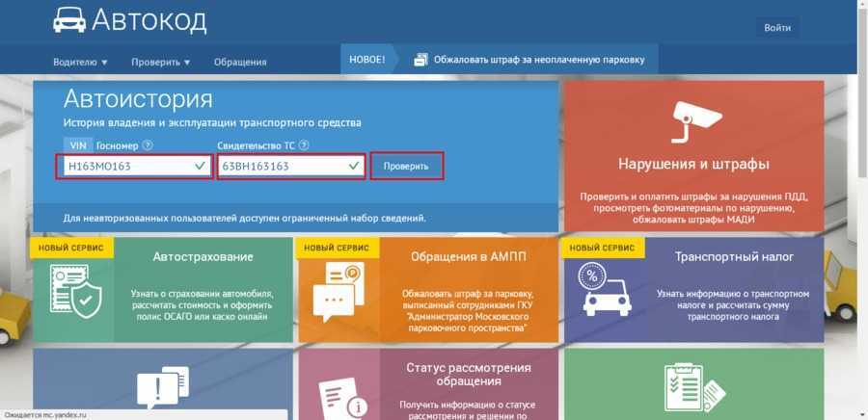Click the Свидетельство ТС field containing 63ВН163163
This screenshot has height=420, width=868.
pyautogui.click(x=290, y=166)
